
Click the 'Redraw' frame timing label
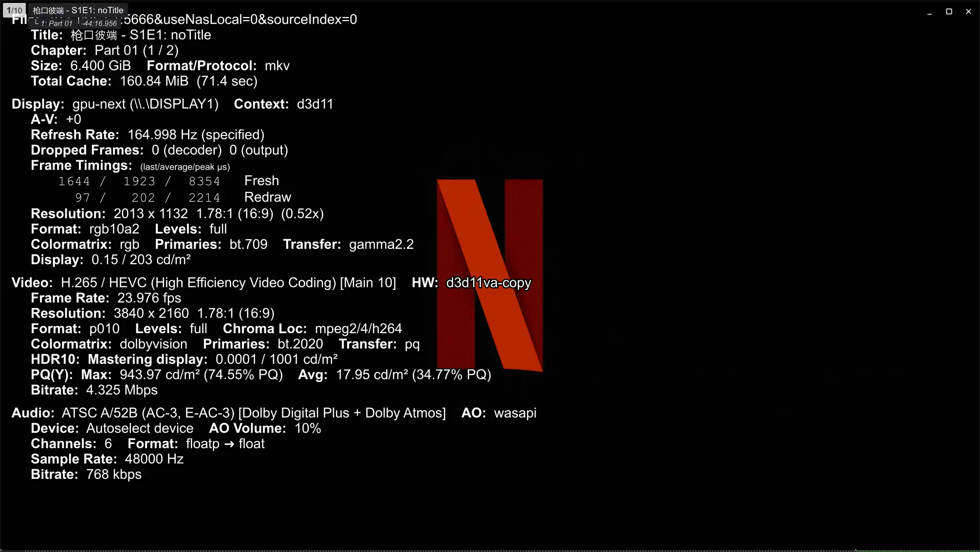pos(267,197)
